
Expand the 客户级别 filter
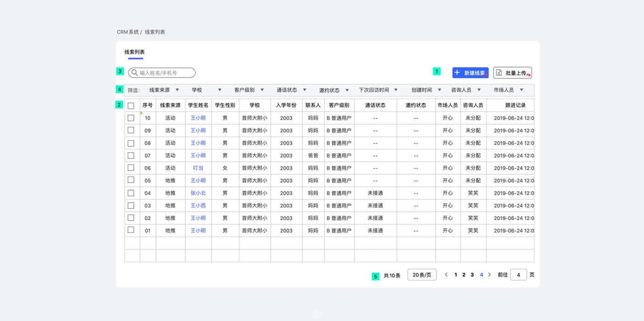tap(249, 90)
